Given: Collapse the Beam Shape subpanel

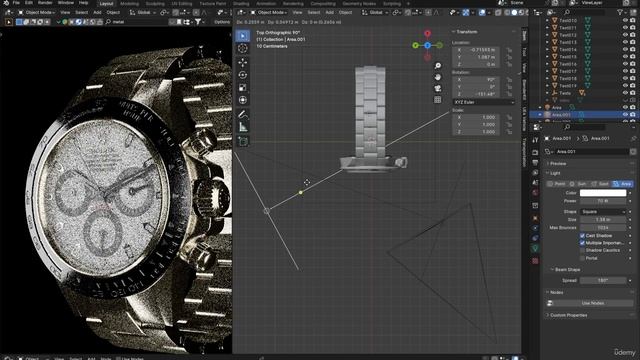Looking at the screenshot, I should (x=567, y=270).
